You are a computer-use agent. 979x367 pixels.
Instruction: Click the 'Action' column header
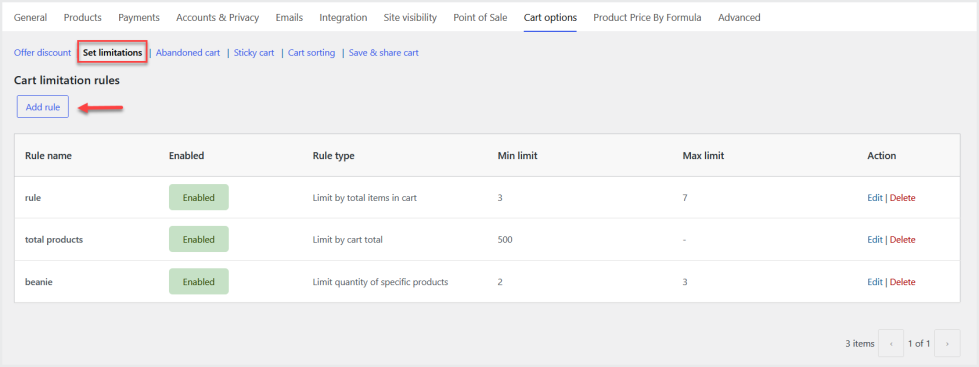(882, 156)
